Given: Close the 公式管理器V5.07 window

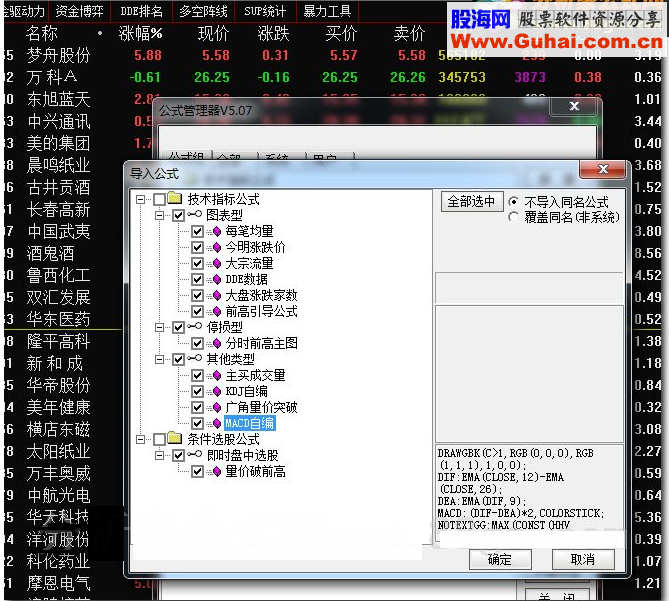Looking at the screenshot, I should point(574,106).
